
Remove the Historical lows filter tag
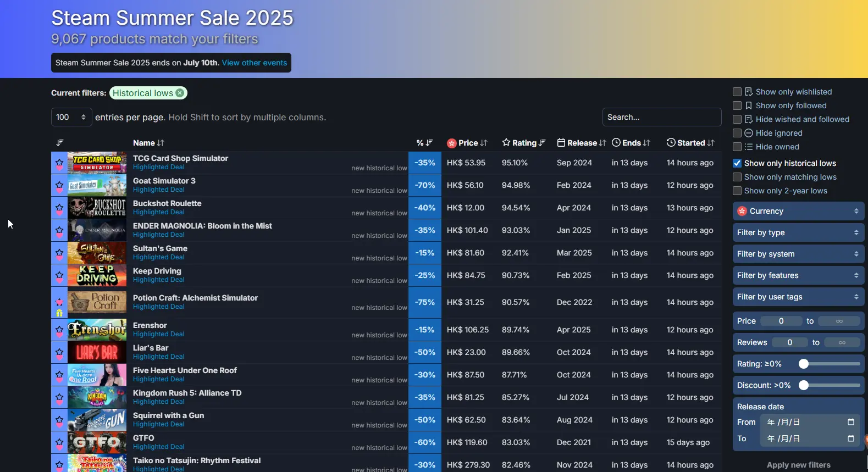click(180, 93)
